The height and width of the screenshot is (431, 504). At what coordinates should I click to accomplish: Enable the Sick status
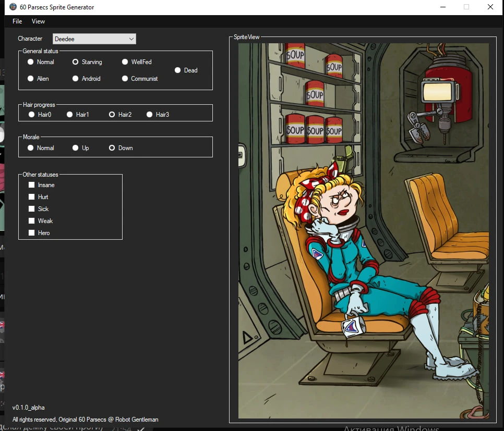click(x=31, y=209)
